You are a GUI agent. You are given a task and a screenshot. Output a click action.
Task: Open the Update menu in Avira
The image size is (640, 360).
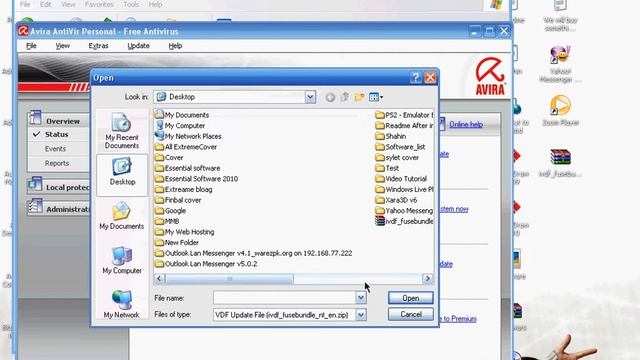pyautogui.click(x=138, y=46)
